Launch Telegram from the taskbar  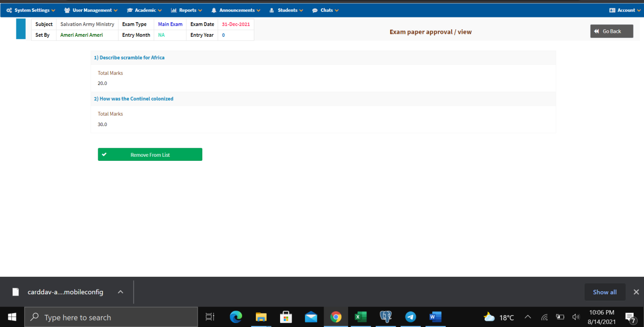tap(410, 317)
